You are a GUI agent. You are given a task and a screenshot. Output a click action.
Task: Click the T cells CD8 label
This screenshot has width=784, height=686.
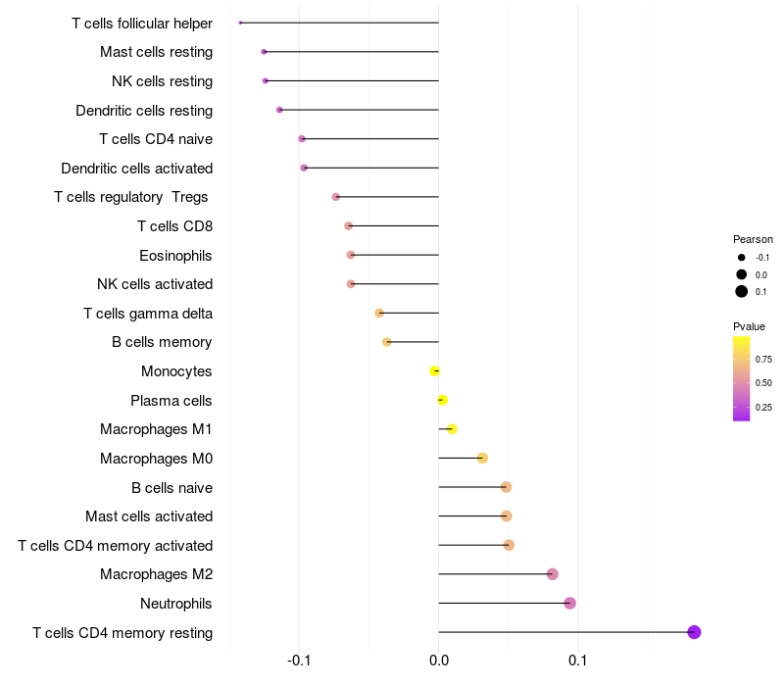pyautogui.click(x=175, y=226)
